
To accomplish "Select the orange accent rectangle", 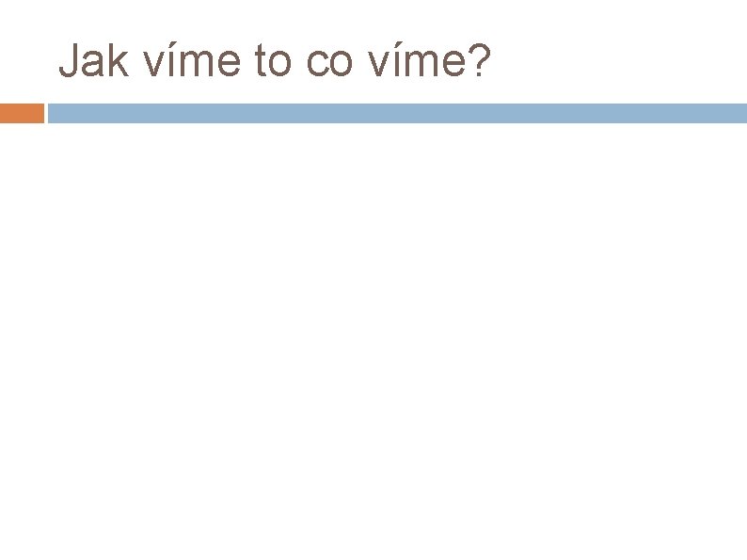I will (22, 114).
